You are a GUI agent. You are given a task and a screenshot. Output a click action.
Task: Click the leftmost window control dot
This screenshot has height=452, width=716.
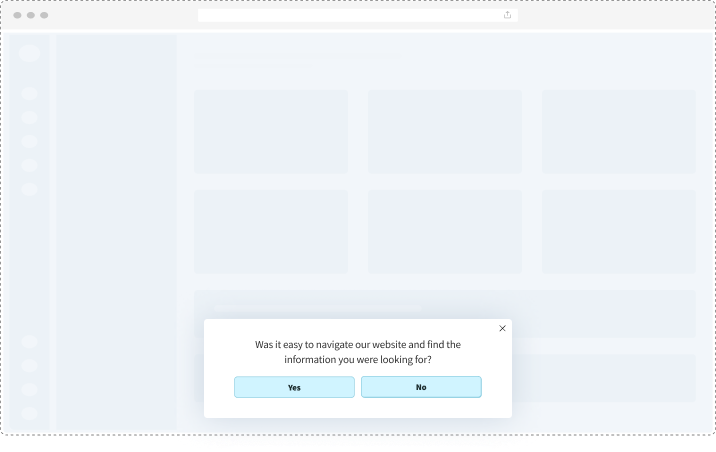[x=18, y=15]
